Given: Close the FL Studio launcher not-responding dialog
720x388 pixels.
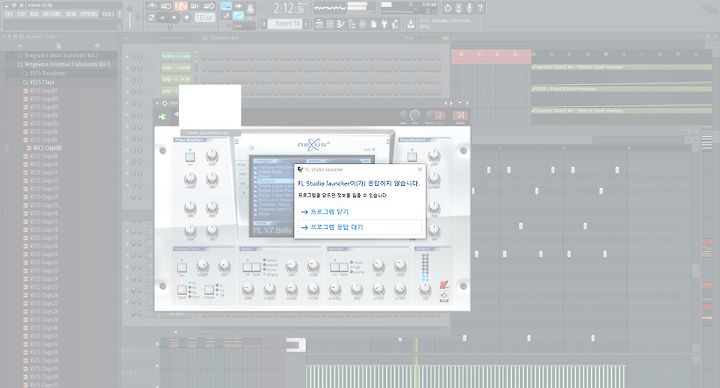Looking at the screenshot, I should click(420, 169).
